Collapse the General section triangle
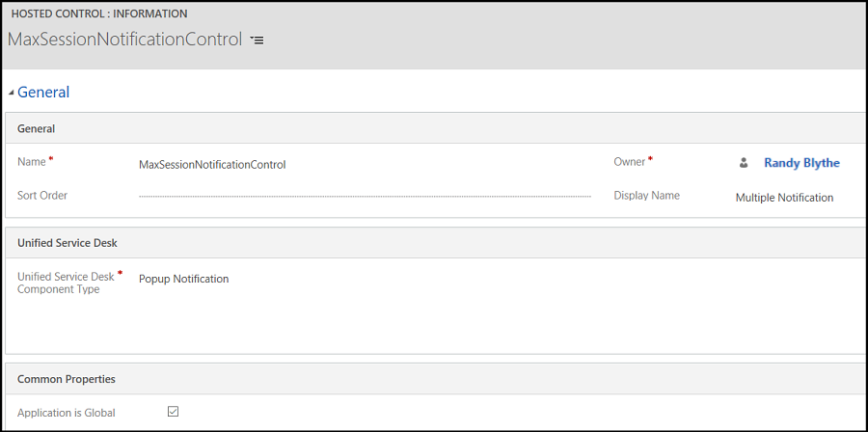 click(11, 93)
